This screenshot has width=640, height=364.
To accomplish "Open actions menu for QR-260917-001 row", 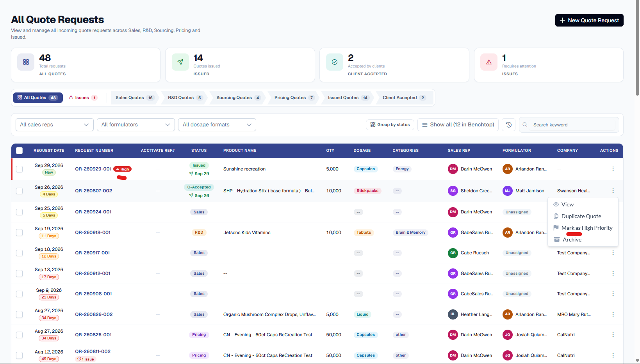I will click(x=613, y=253).
